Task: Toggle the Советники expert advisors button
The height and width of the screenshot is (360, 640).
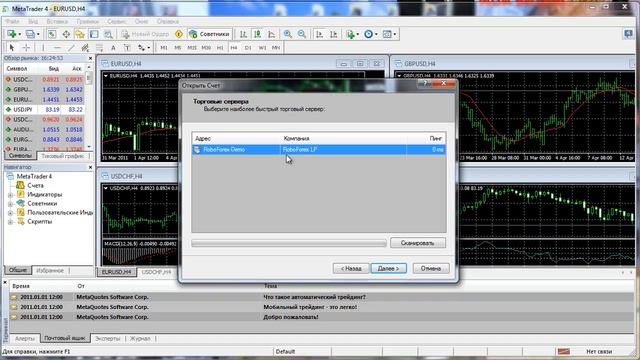Action: click(x=209, y=34)
